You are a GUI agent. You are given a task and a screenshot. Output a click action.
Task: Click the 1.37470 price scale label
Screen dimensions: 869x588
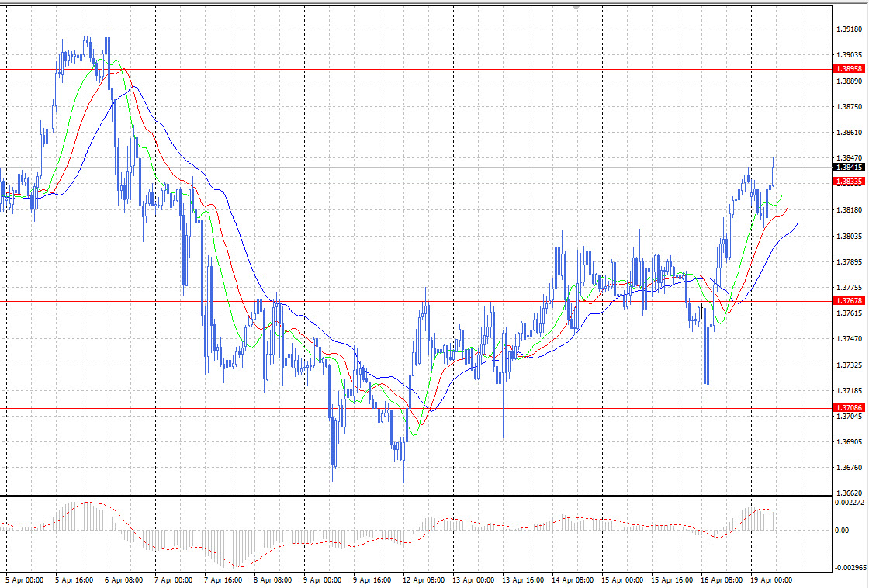tap(849, 339)
